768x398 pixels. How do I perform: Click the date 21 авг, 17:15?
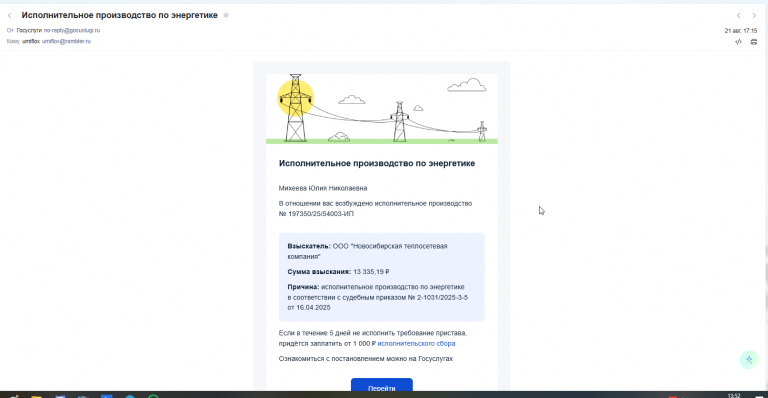[741, 30]
